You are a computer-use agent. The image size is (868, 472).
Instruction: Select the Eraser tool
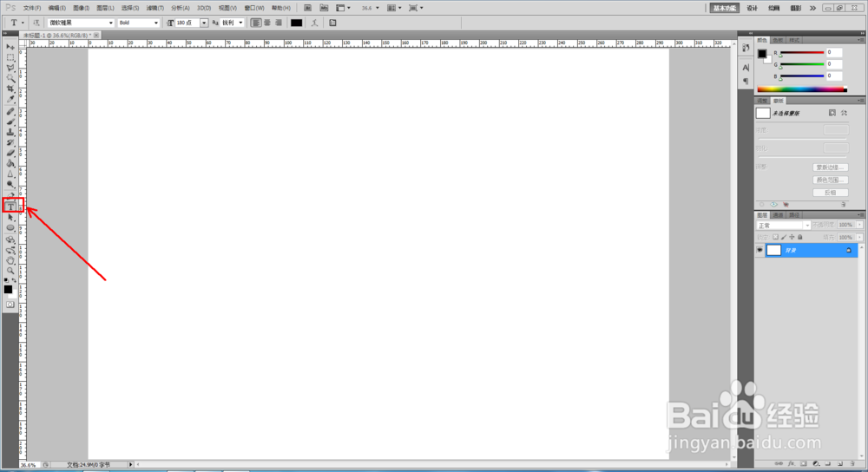click(10, 154)
